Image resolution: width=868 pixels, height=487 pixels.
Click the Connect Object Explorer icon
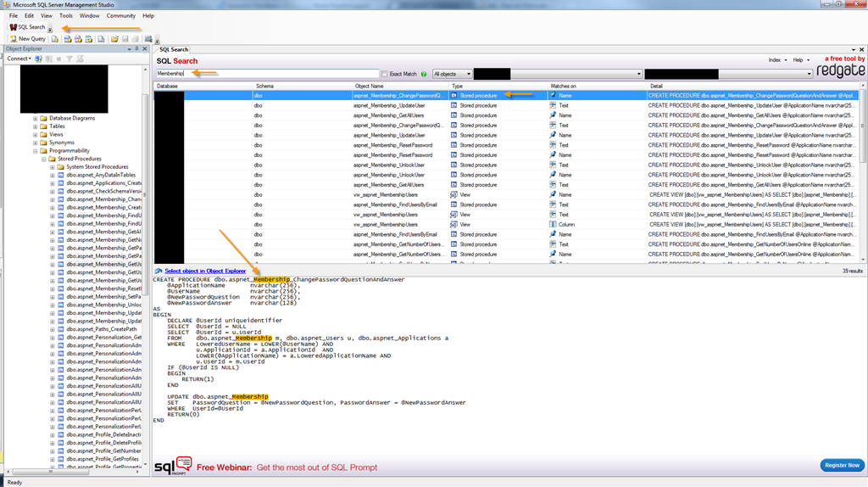pyautogui.click(x=38, y=59)
